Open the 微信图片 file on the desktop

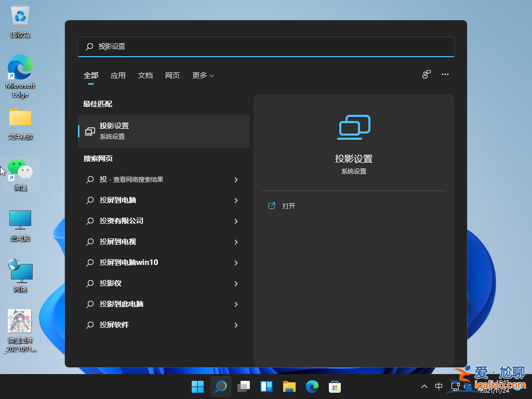tap(20, 321)
